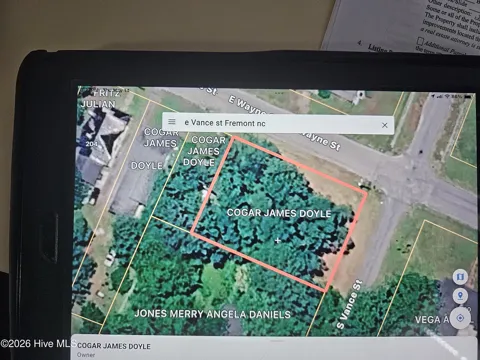Open the hamburger menu in search bar
Image resolution: width=480 pixels, height=360 pixels.
click(172, 121)
